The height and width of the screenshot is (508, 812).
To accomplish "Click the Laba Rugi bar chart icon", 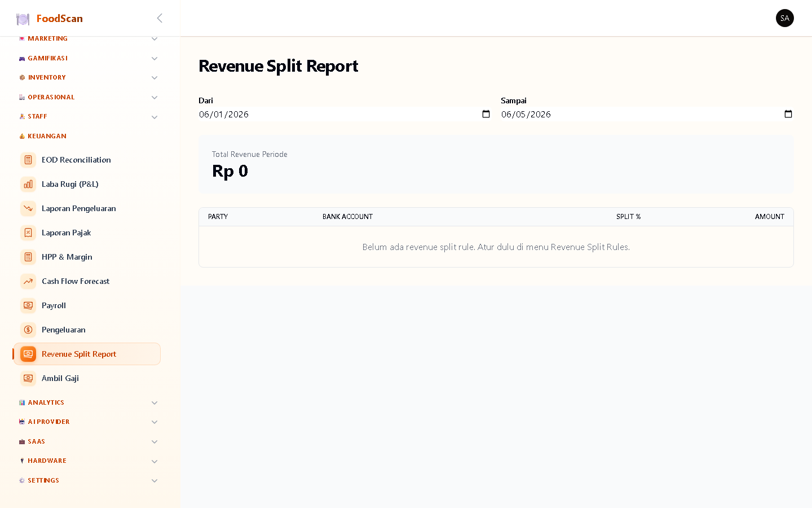I will pos(28,184).
